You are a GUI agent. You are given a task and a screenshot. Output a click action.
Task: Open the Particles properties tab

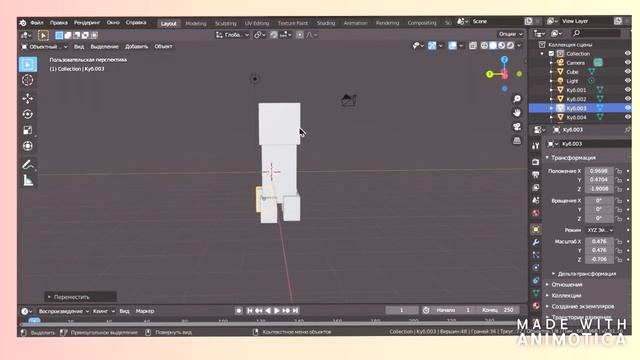tap(536, 255)
